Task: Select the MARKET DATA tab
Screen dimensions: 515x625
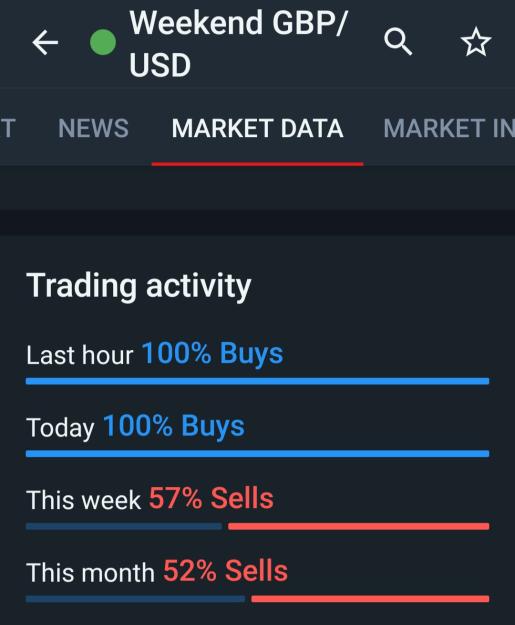Action: coord(258,128)
